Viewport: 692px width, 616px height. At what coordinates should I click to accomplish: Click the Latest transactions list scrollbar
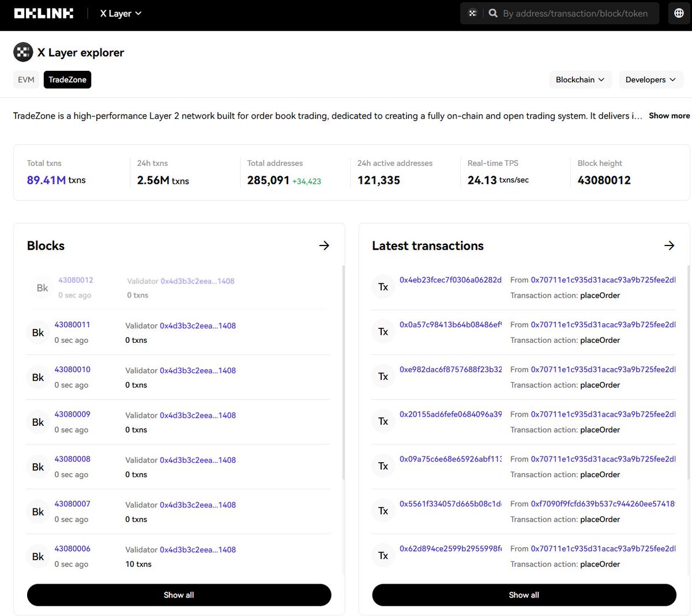pyautogui.click(x=689, y=373)
